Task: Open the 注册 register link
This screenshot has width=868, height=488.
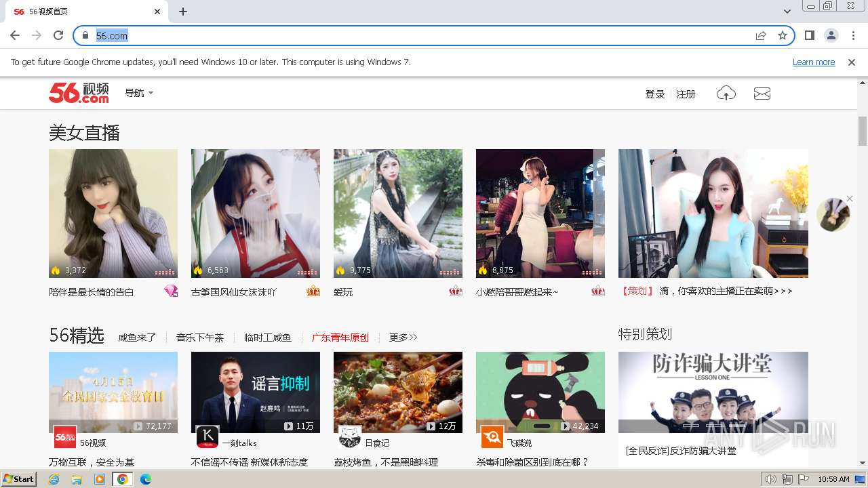Action: [686, 94]
